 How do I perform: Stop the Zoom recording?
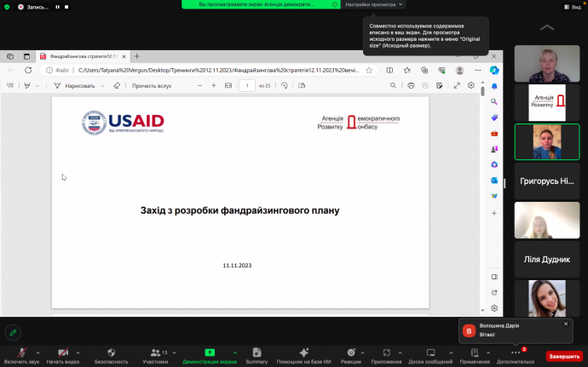pyautogui.click(x=66, y=7)
